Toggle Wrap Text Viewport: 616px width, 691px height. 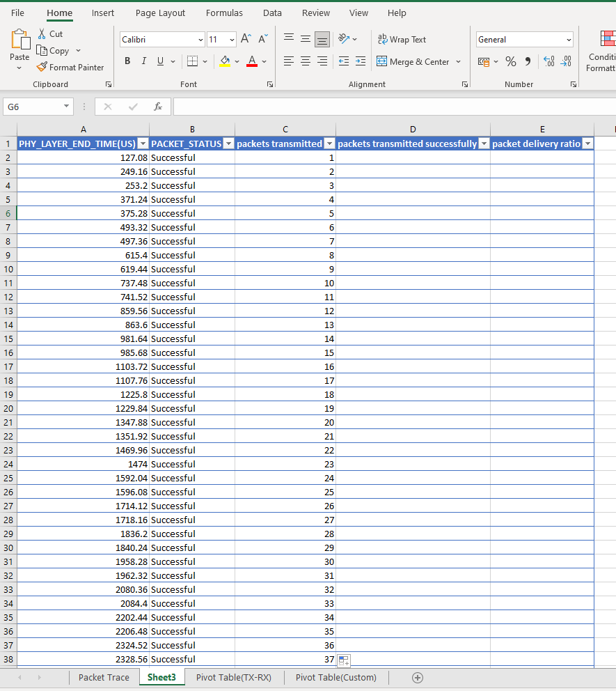click(x=402, y=39)
